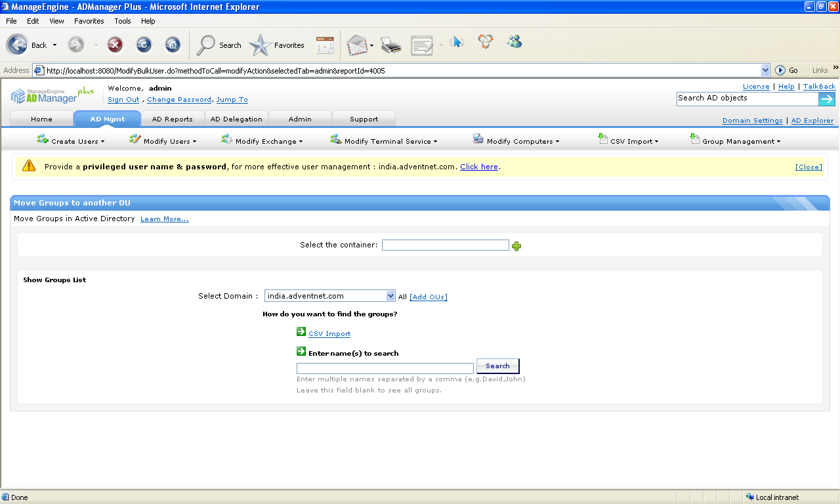
Task: Open the Select Domain dropdown
Action: tap(390, 296)
